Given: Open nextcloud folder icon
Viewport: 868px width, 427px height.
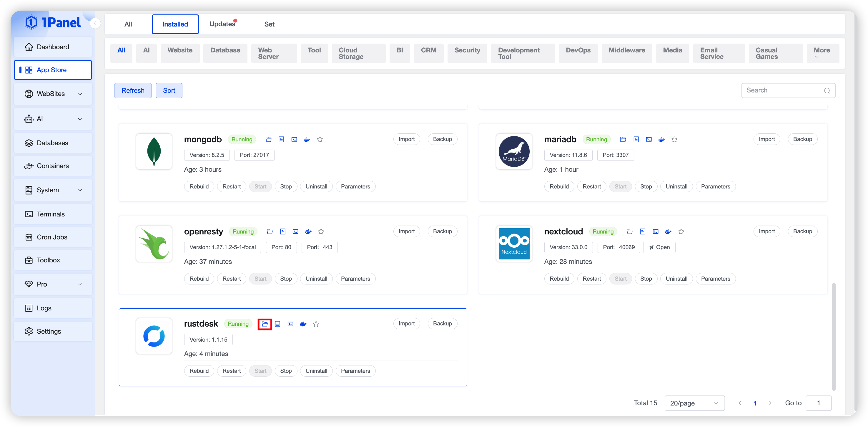Looking at the screenshot, I should 629,231.
